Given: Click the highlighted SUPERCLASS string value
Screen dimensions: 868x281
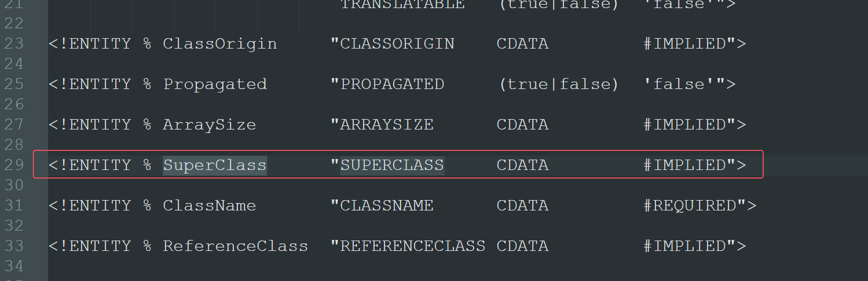Looking at the screenshot, I should pyautogui.click(x=392, y=165).
